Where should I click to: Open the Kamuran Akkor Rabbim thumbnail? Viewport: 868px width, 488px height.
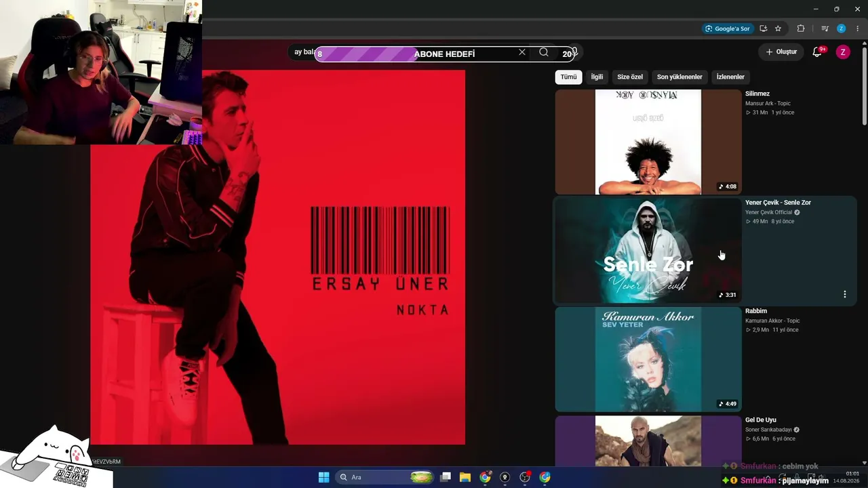[648, 359]
